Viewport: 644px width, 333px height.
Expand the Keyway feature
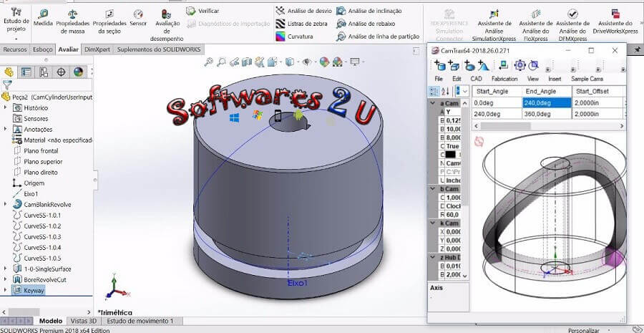click(x=5, y=290)
